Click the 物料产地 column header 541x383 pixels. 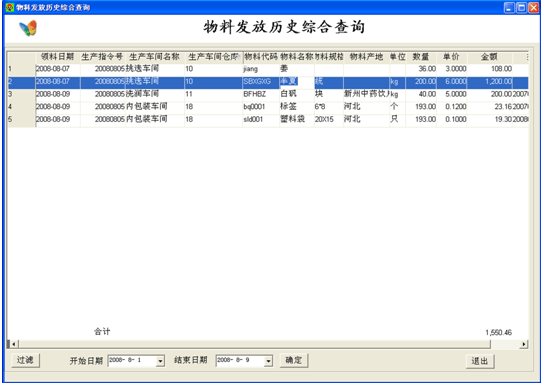point(366,57)
